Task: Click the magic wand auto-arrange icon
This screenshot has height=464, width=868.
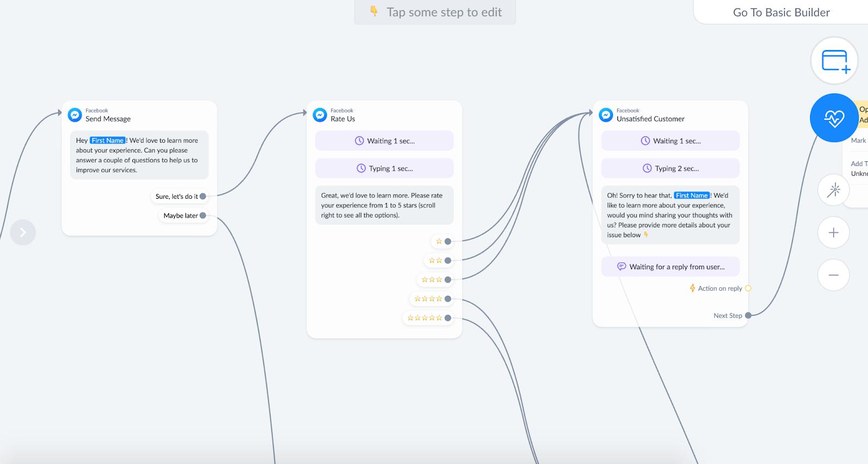Action: pyautogui.click(x=834, y=190)
